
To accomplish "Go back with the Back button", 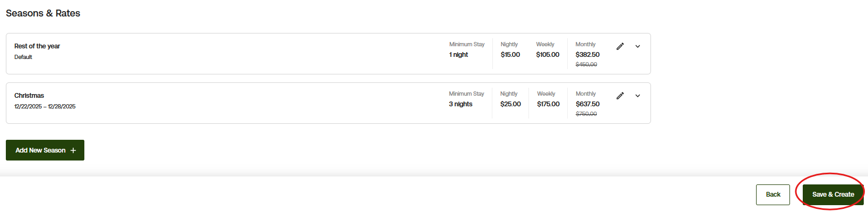I will [x=773, y=195].
